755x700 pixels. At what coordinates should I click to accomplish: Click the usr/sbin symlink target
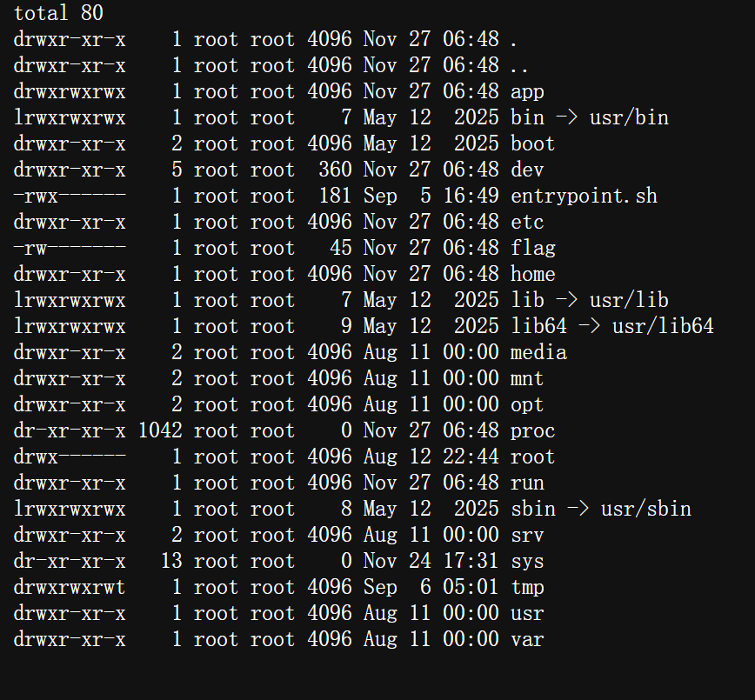tap(645, 509)
